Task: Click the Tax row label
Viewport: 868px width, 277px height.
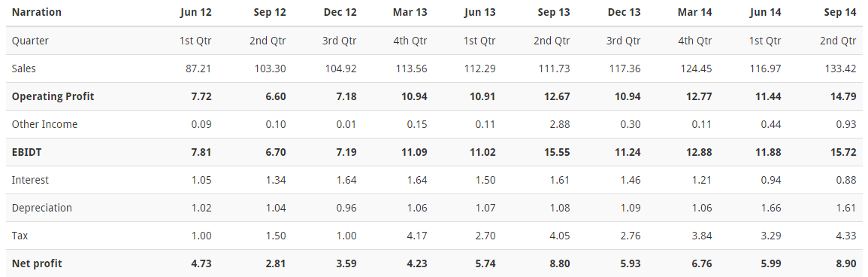Action: tap(20, 236)
